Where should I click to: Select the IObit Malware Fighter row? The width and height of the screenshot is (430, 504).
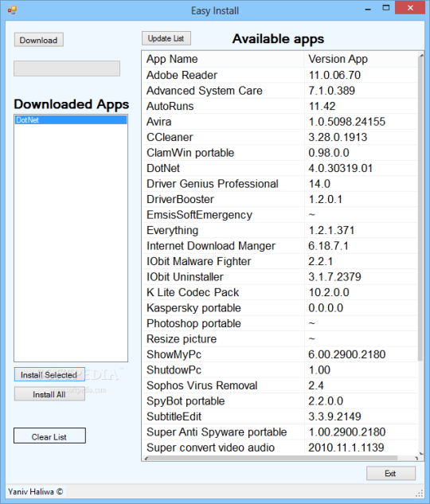coord(280,261)
